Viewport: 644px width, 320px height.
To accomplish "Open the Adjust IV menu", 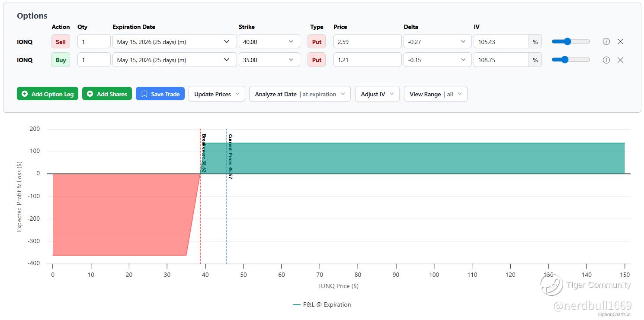I will point(377,94).
